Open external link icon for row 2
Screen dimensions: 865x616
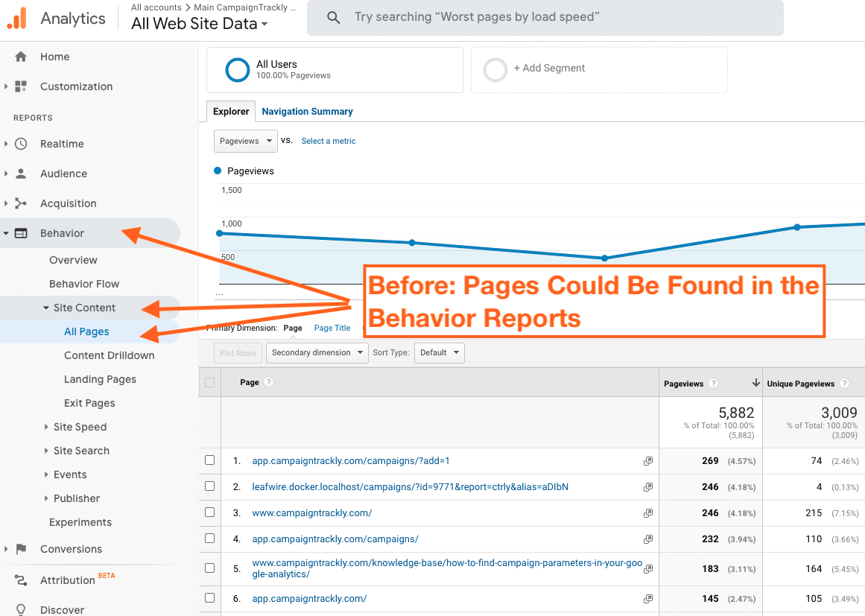[x=648, y=487]
